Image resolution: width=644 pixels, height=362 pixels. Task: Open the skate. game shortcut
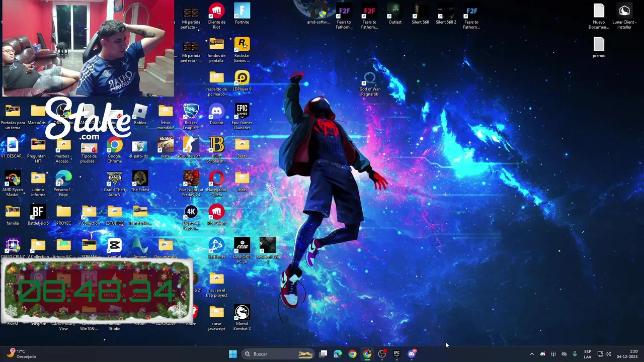[x=166, y=147]
